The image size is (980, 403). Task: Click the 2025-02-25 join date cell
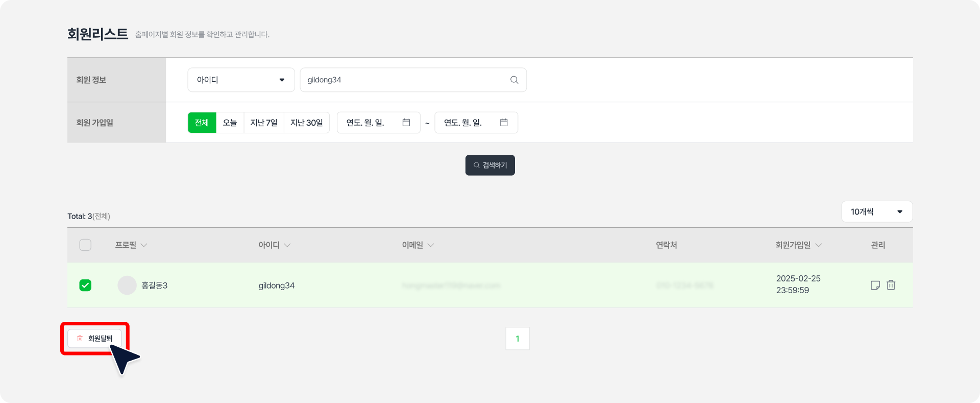click(798, 285)
